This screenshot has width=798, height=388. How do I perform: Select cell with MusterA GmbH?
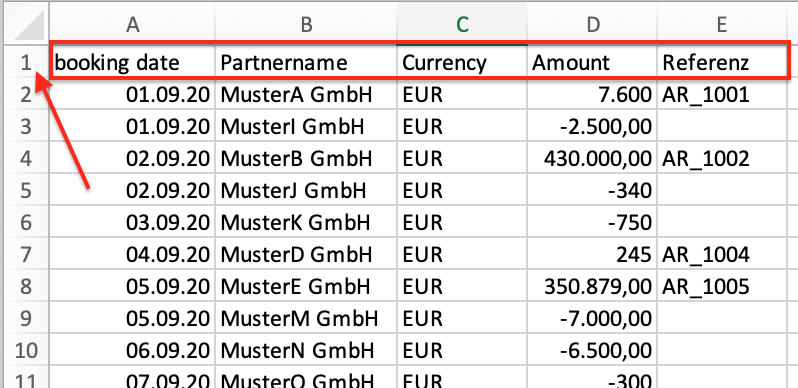(306, 95)
